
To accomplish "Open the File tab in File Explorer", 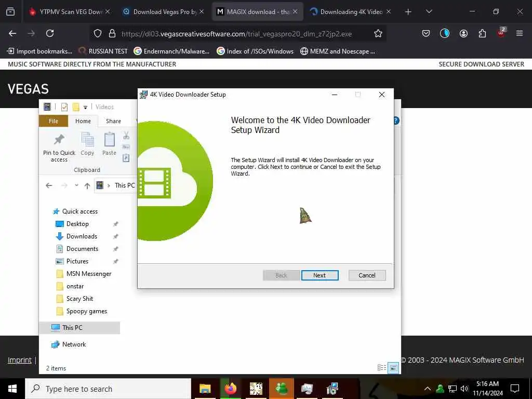I will point(54,121).
